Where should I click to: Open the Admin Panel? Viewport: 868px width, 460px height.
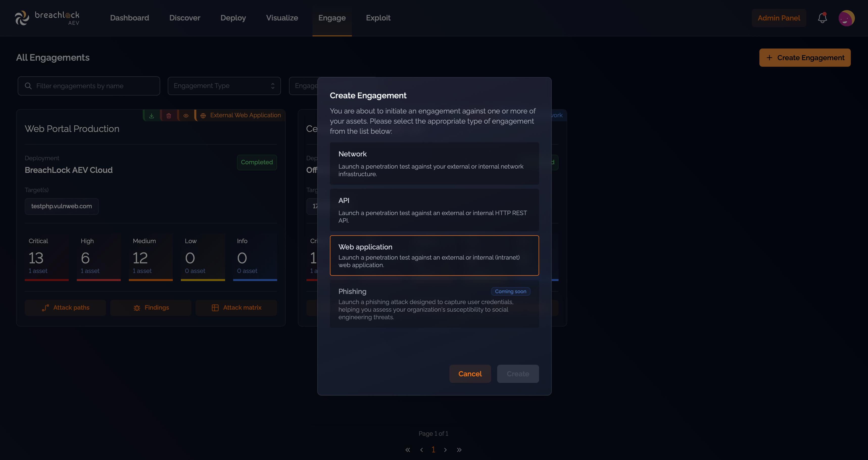(779, 18)
